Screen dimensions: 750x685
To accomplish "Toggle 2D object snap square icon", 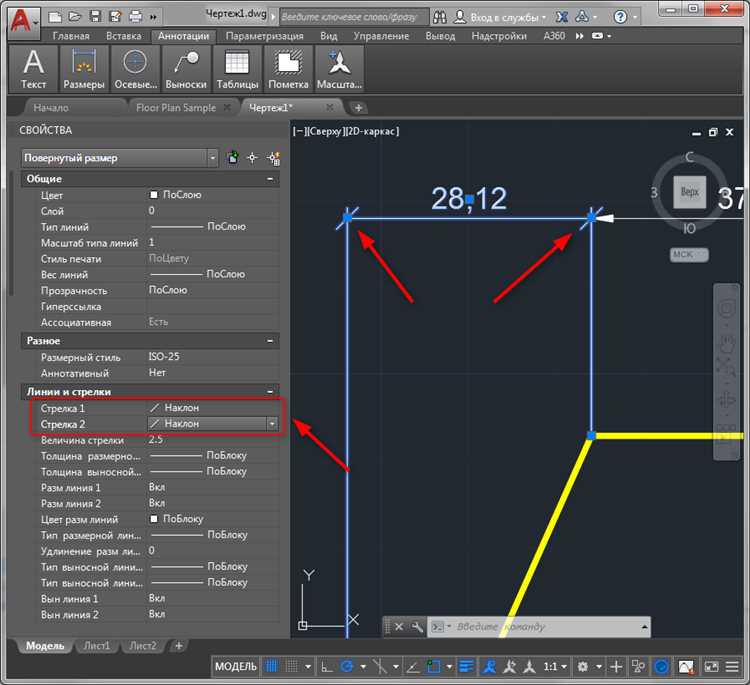I will [433, 666].
